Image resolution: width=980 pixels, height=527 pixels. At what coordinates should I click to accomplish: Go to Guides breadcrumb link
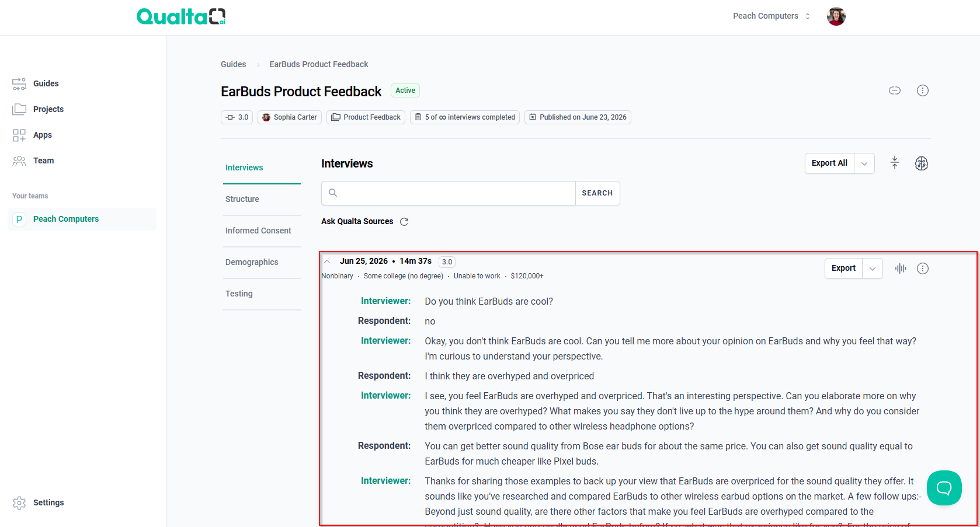coord(233,64)
